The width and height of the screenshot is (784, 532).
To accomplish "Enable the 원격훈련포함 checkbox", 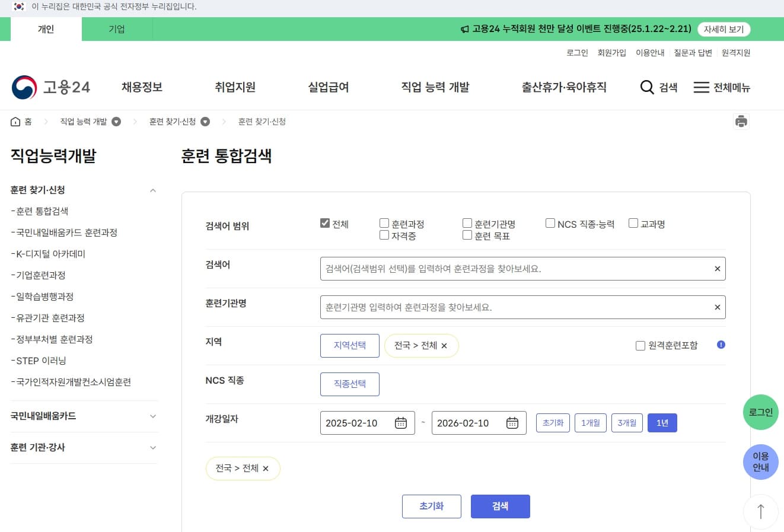I will click(x=640, y=345).
